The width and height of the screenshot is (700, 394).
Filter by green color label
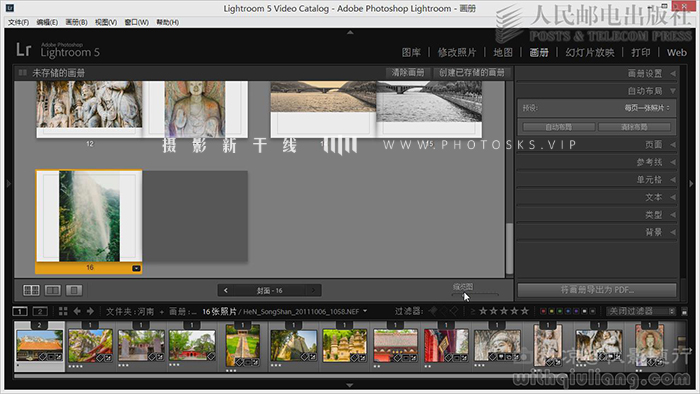559,311
